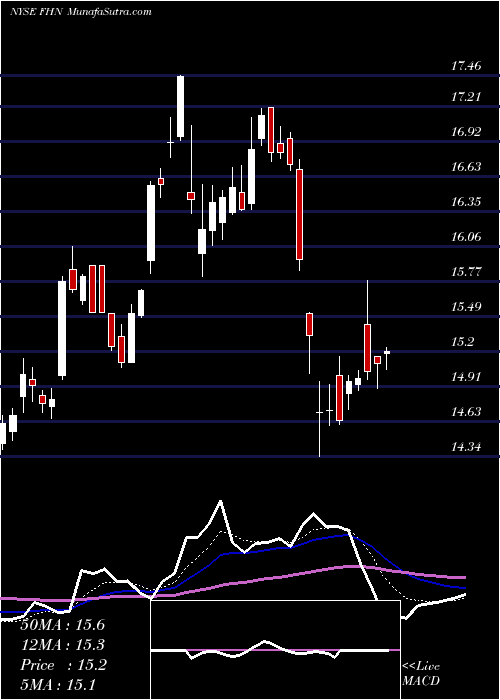Click the 16.35 price label
Viewport: 500px width, 700px height.
(466, 202)
